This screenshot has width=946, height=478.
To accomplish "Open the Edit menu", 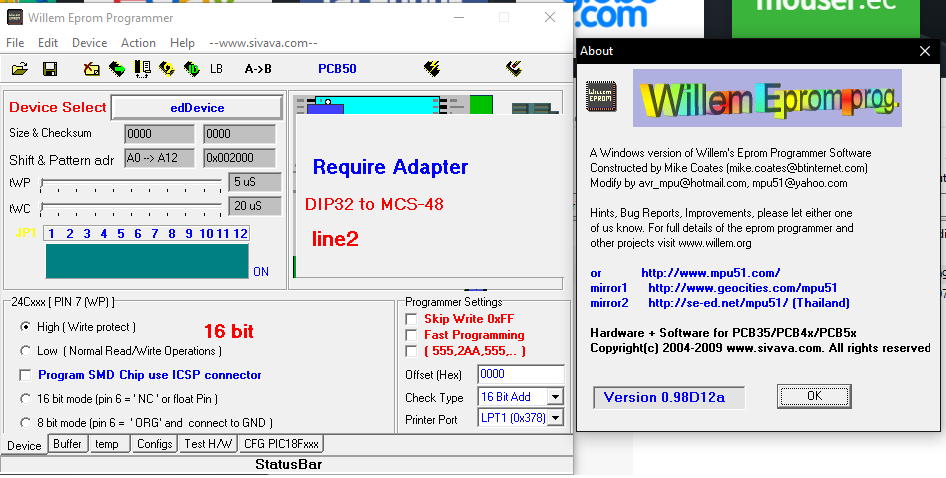I will (48, 43).
